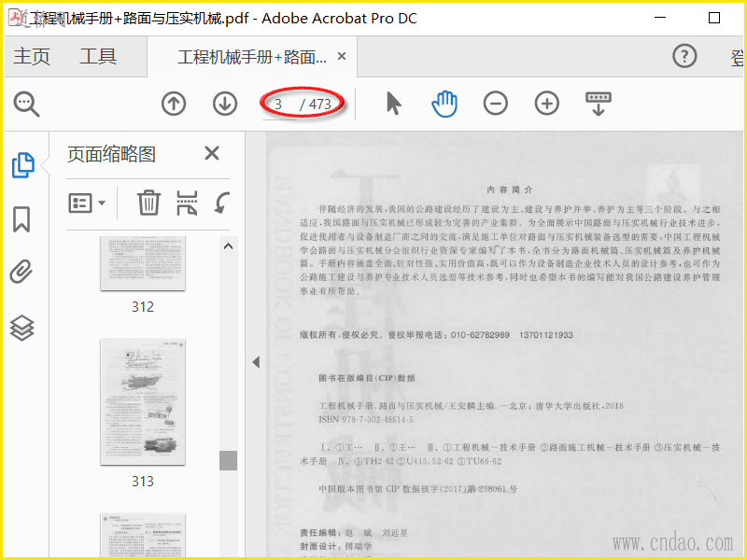Switch to 主页 home tab
Image resolution: width=747 pixels, height=560 pixels.
(32, 56)
